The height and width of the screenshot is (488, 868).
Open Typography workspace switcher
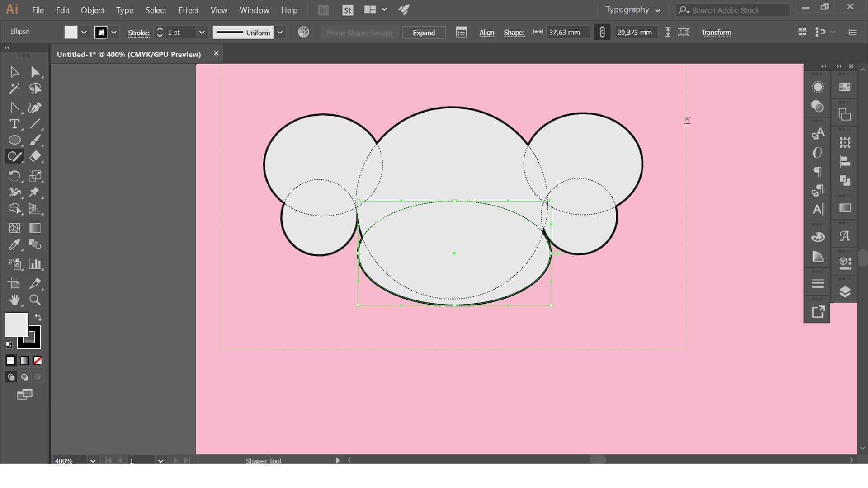(633, 10)
